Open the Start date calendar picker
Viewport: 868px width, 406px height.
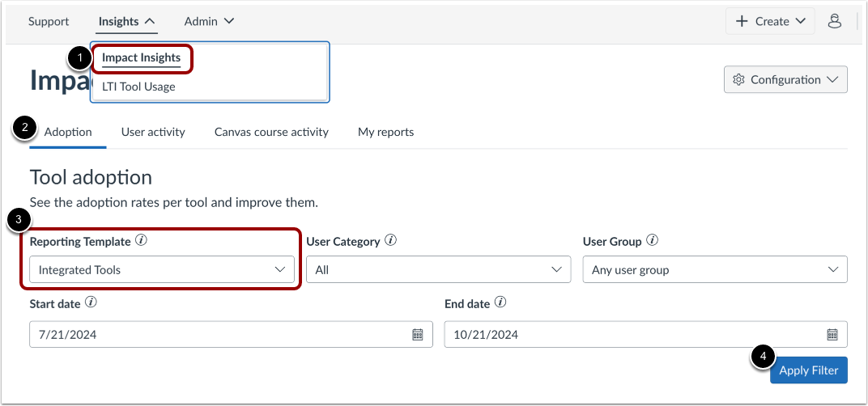(417, 335)
